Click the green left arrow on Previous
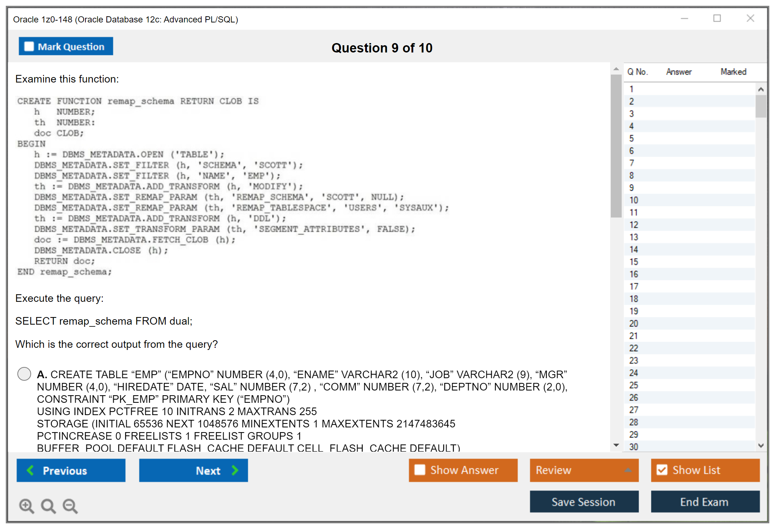778x532 pixels. [30, 470]
